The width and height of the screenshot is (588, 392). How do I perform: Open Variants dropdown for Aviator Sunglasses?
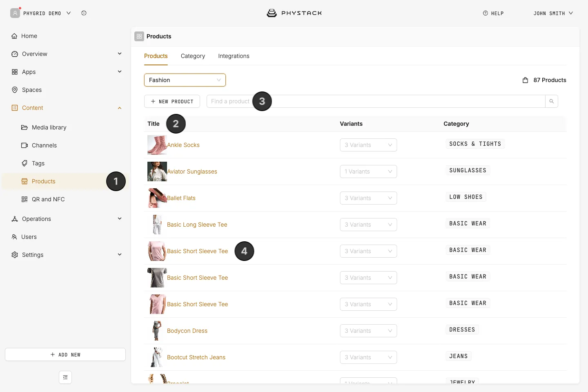tap(368, 171)
